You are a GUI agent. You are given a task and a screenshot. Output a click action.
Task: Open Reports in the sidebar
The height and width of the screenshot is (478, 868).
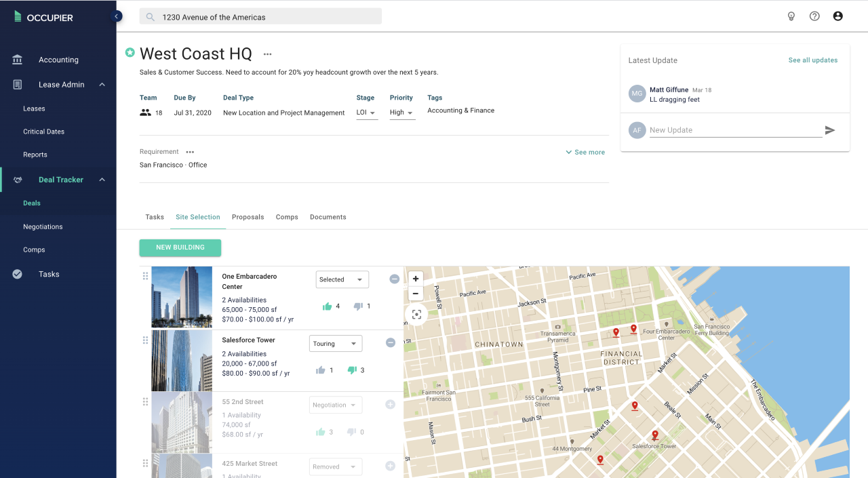[35, 155]
